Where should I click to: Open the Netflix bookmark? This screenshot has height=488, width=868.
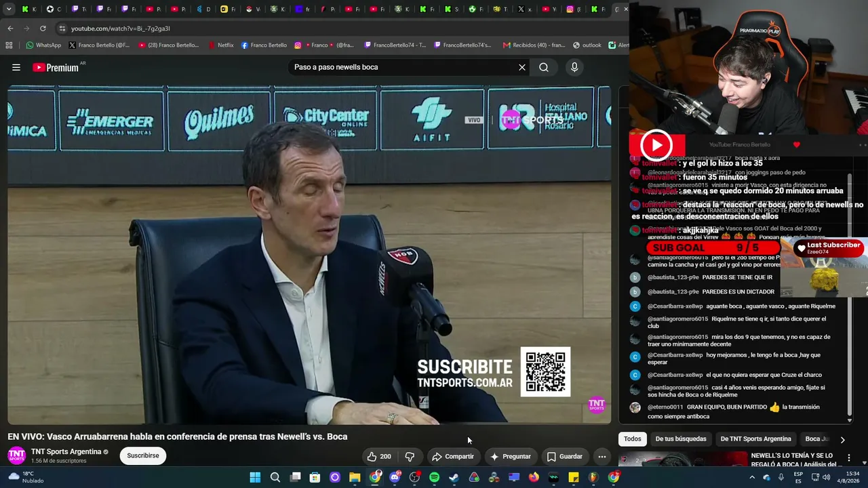[220, 45]
